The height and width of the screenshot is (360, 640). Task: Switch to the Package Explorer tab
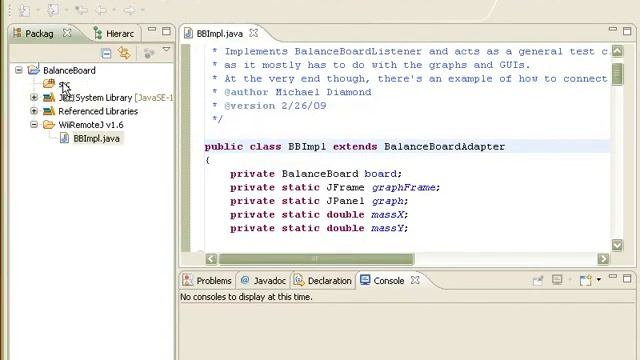click(x=39, y=33)
